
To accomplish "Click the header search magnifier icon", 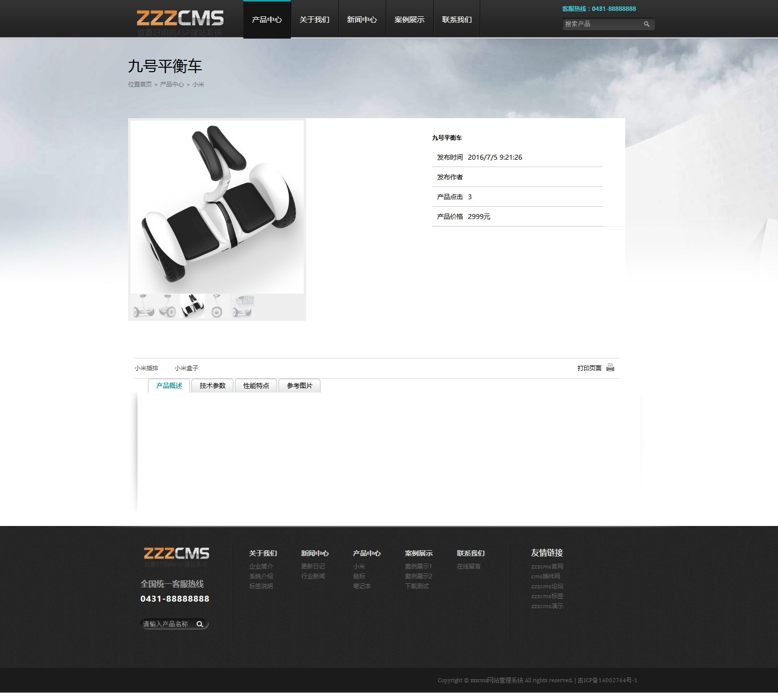I will (646, 24).
